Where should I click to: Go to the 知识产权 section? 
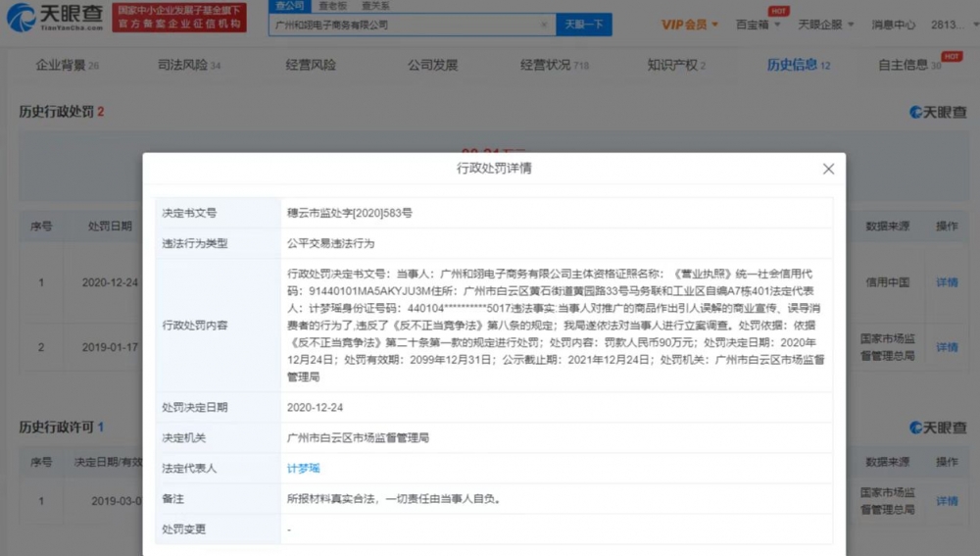[x=676, y=65]
